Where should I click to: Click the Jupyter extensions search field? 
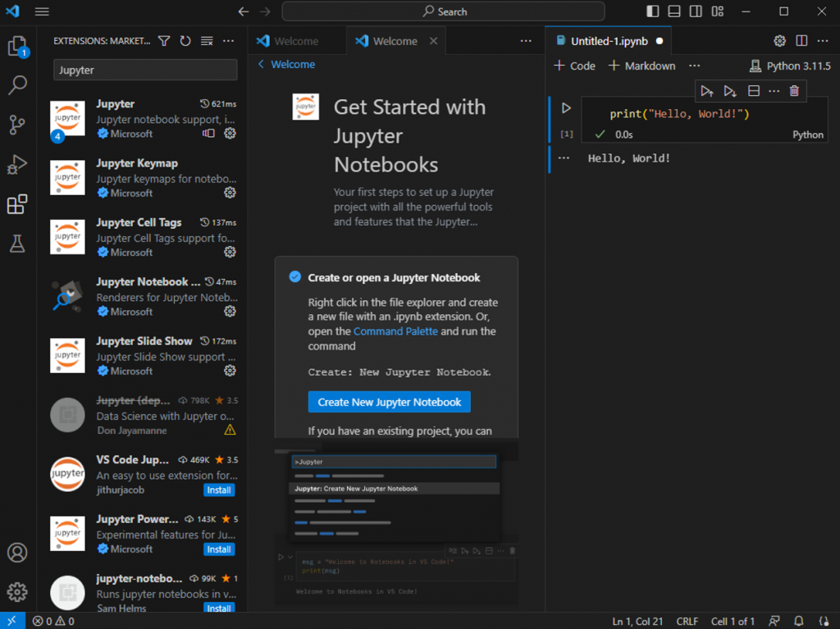(145, 71)
